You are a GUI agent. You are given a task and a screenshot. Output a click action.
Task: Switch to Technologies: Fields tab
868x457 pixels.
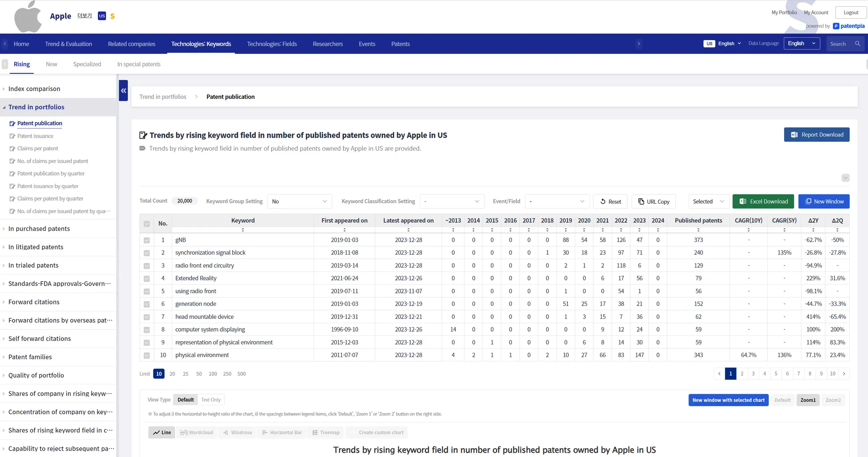pos(272,44)
